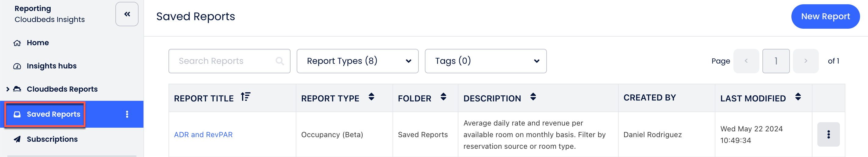The width and height of the screenshot is (868, 157).
Task: Go to Insights hubs in sidebar
Action: [x=52, y=66]
